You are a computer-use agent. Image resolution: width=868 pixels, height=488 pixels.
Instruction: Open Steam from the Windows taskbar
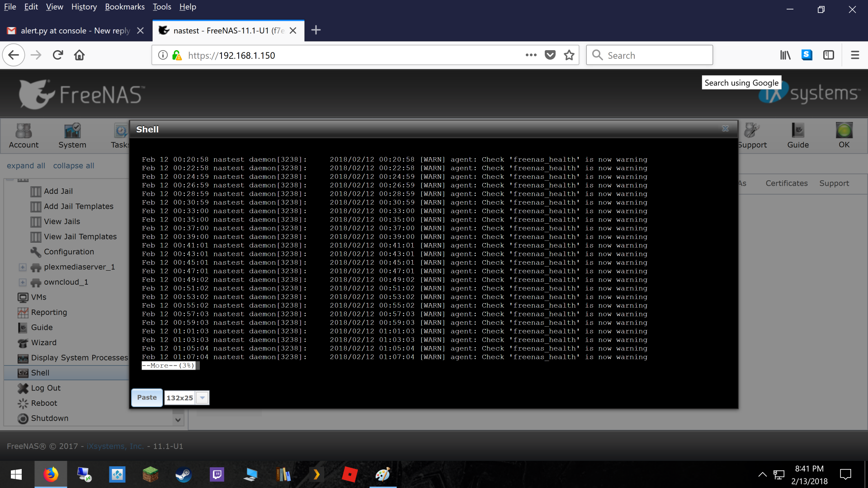click(184, 474)
